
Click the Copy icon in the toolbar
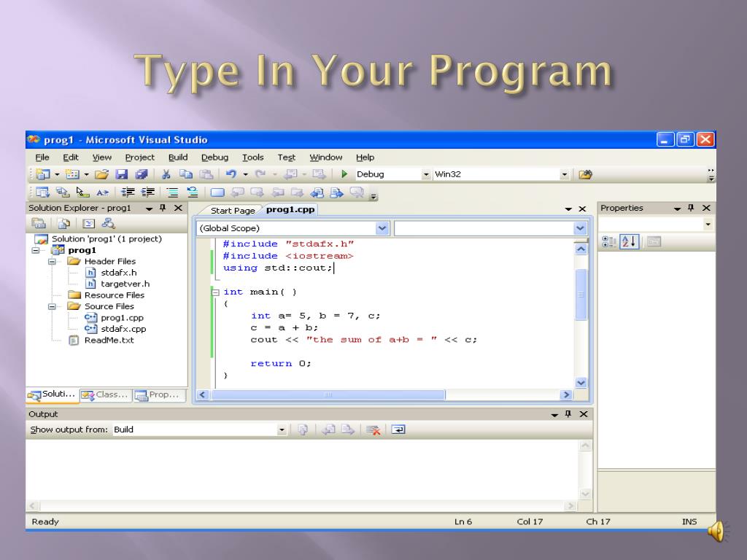coord(186,174)
